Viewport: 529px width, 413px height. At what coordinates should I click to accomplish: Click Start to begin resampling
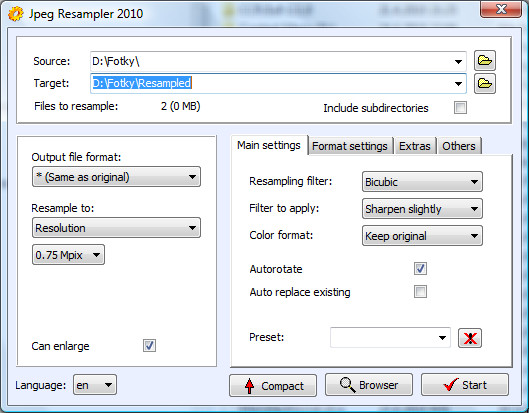465,385
